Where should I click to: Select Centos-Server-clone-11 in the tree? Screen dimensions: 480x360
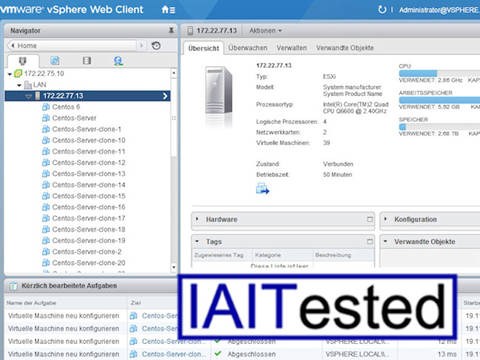tap(89, 151)
